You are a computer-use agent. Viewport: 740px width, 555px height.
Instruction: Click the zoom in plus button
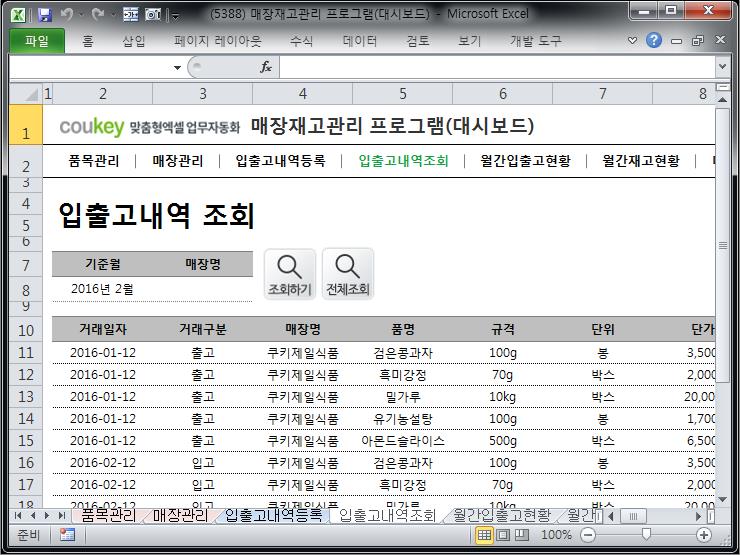pyautogui.click(x=704, y=535)
